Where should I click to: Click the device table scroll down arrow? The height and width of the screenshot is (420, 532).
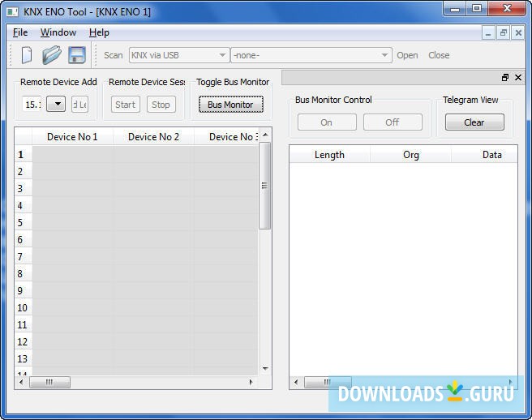click(265, 369)
